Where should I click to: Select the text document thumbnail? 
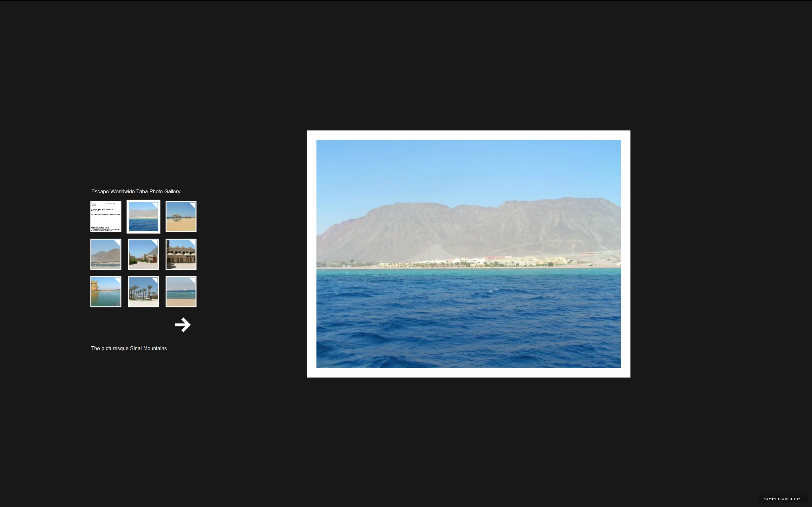(x=106, y=217)
